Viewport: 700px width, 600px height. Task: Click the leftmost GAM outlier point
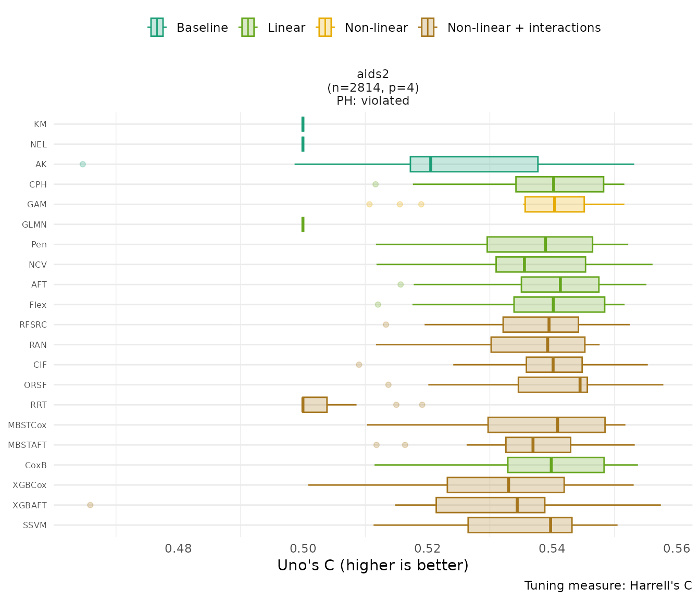tap(369, 204)
